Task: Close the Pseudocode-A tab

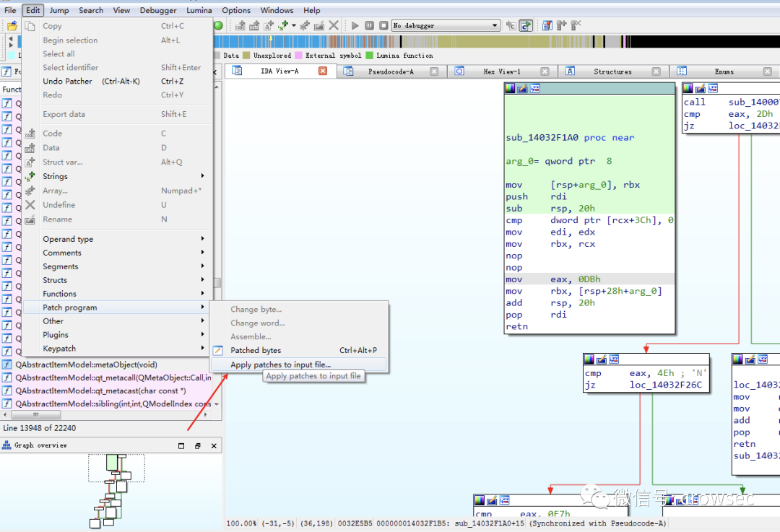Action: [x=434, y=71]
